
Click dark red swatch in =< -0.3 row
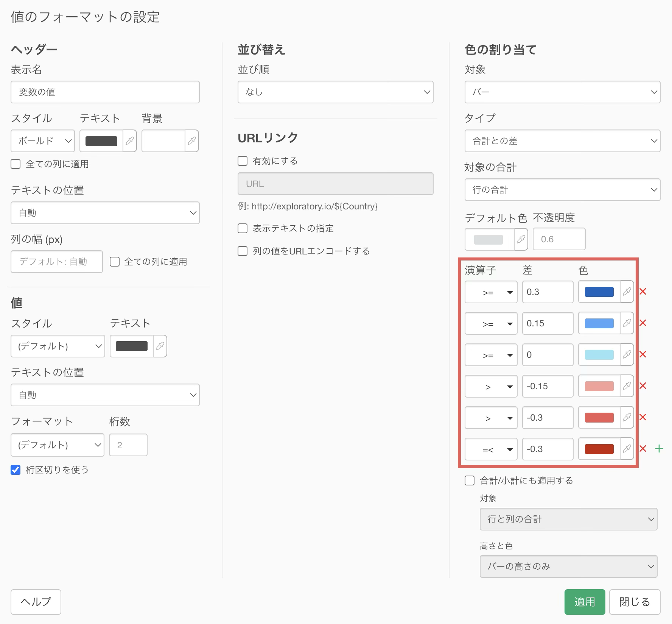click(599, 449)
